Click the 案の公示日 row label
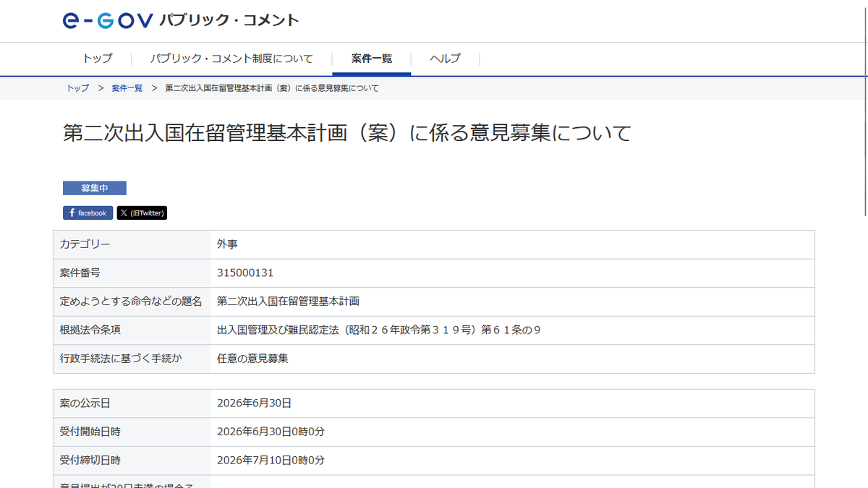 tap(85, 403)
